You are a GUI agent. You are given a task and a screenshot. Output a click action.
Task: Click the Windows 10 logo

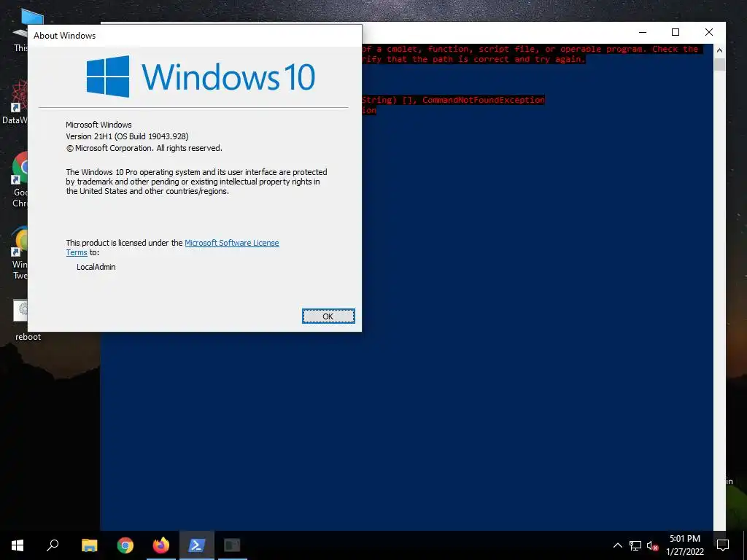point(201,77)
